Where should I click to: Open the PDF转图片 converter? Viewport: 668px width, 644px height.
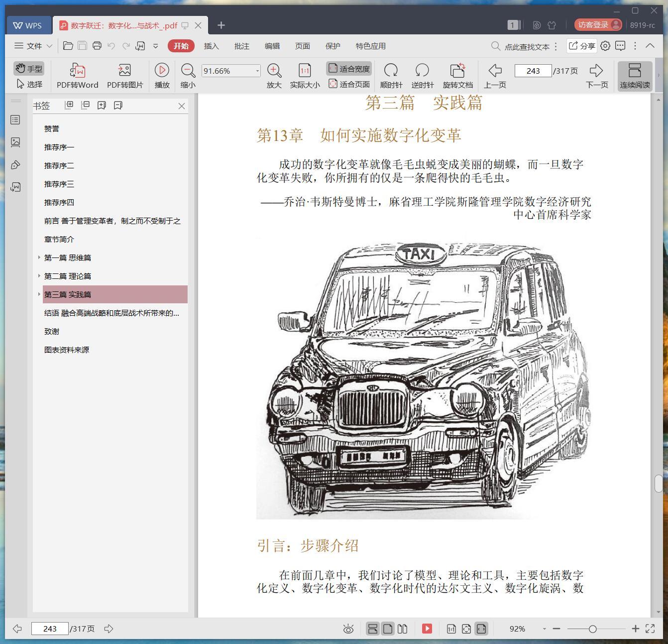coord(125,76)
